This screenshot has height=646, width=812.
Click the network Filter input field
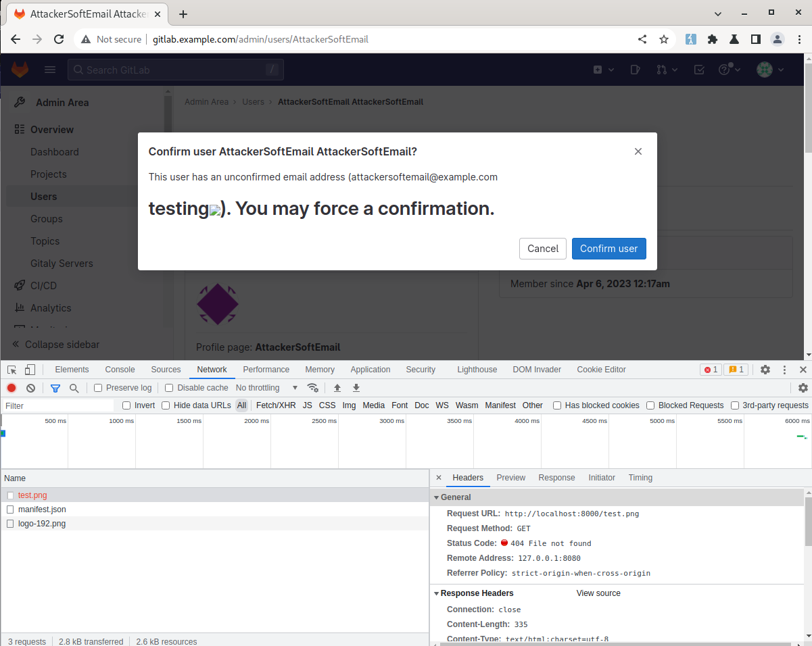[x=57, y=405]
